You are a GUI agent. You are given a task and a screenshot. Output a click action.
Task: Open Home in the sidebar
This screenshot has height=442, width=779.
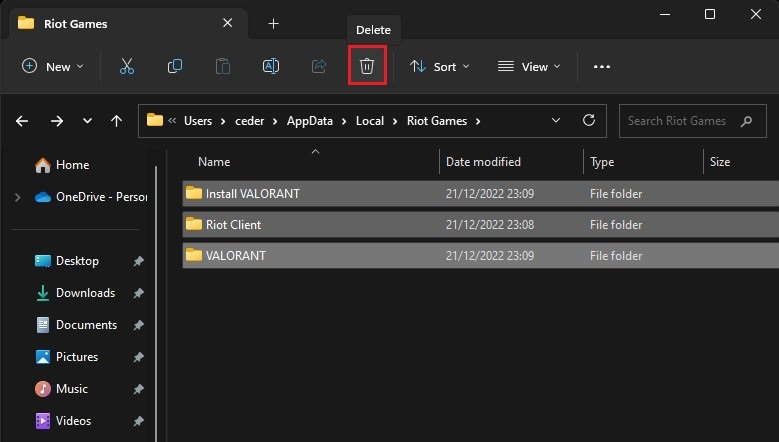click(73, 165)
